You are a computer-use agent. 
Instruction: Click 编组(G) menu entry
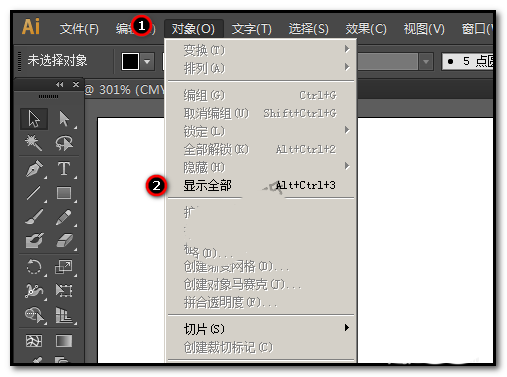[x=261, y=95]
